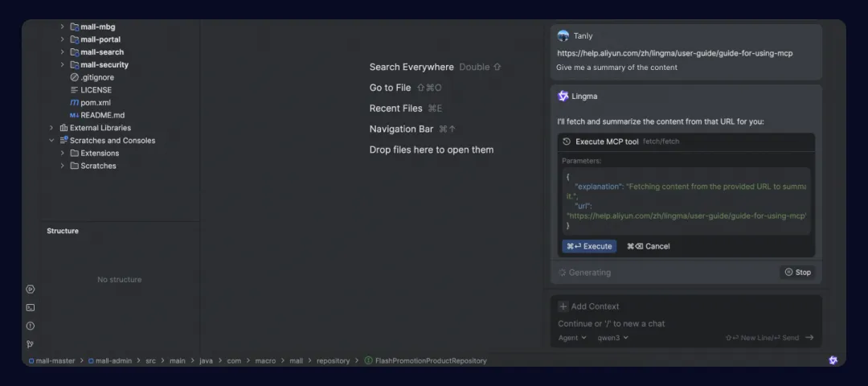The width and height of the screenshot is (868, 386).
Task: Click the send arrow icon in chat input
Action: click(x=809, y=337)
